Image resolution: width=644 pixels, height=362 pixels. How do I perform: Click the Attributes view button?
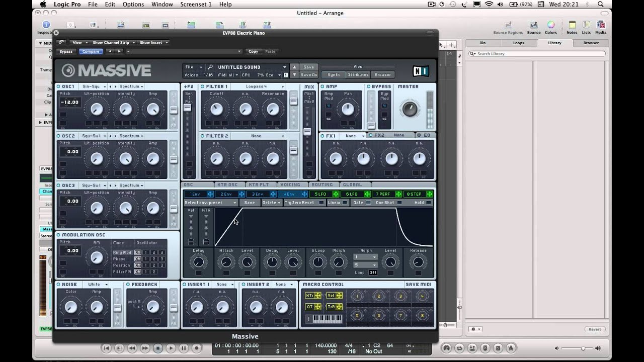[358, 74]
